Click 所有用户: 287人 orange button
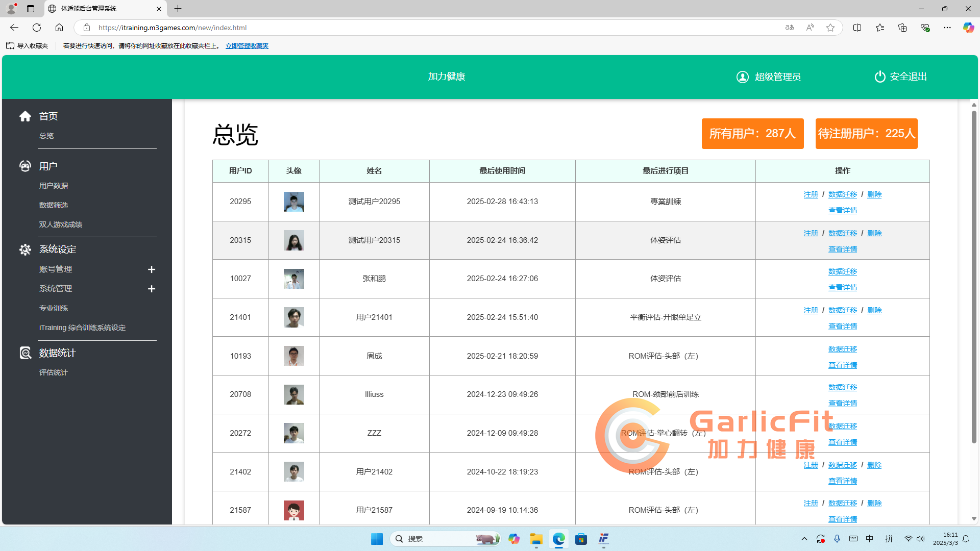 [x=752, y=134]
